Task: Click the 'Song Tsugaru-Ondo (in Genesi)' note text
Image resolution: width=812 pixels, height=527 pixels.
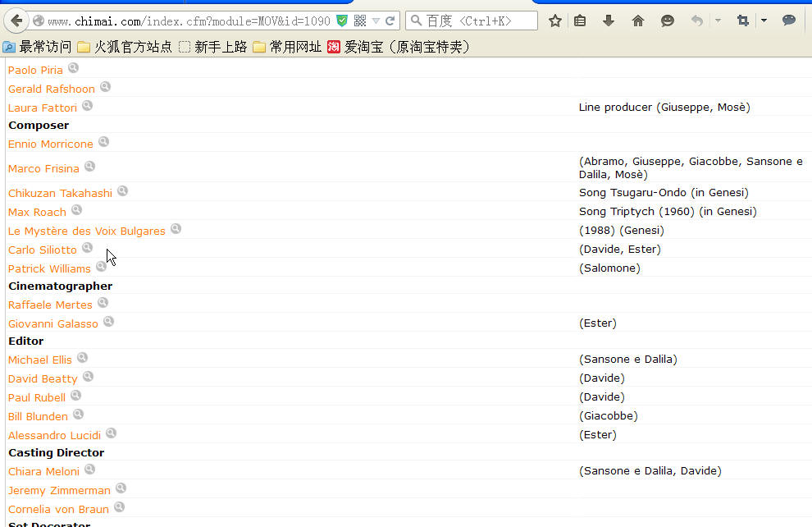Action: [x=664, y=193]
